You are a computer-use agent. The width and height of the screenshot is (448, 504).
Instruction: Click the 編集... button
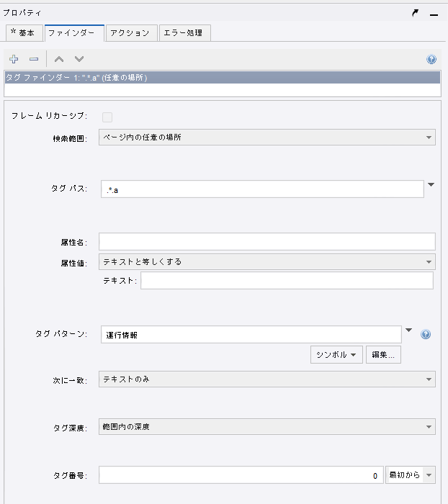pyautogui.click(x=383, y=354)
